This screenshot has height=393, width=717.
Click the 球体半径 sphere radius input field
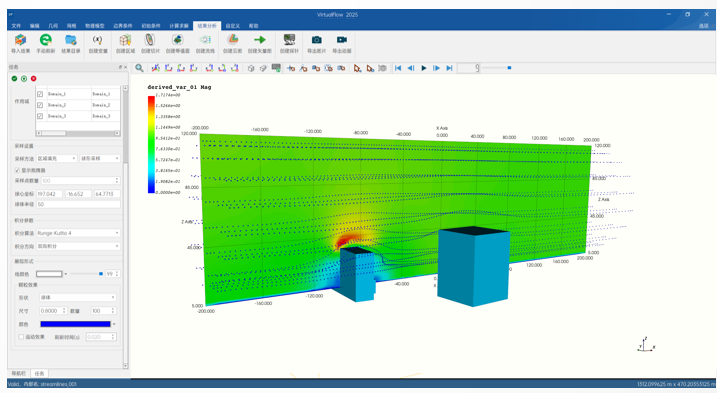tap(78, 204)
